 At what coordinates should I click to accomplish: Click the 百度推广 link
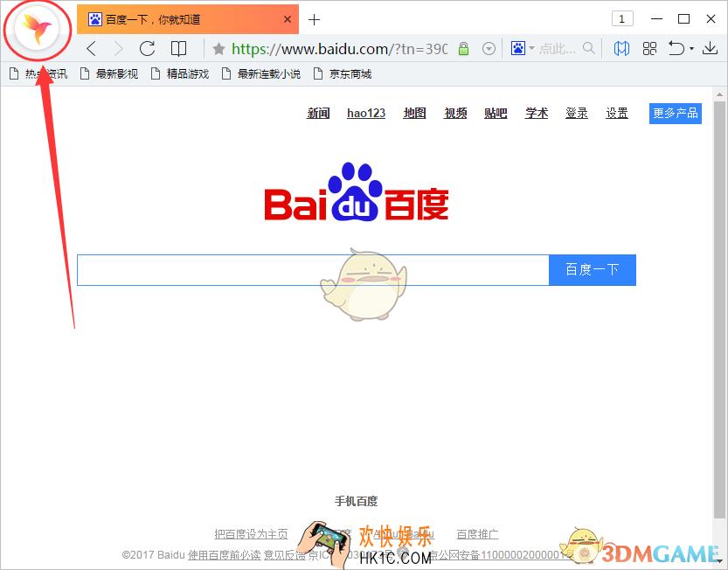477,534
